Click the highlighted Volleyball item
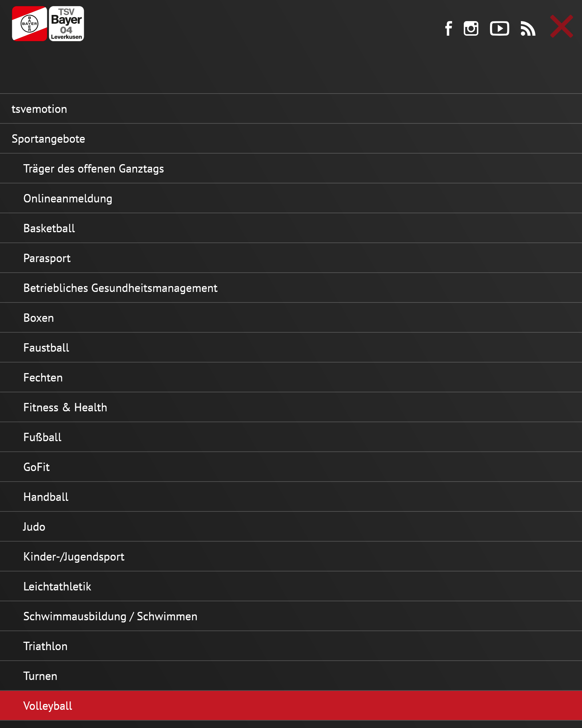 pos(48,706)
